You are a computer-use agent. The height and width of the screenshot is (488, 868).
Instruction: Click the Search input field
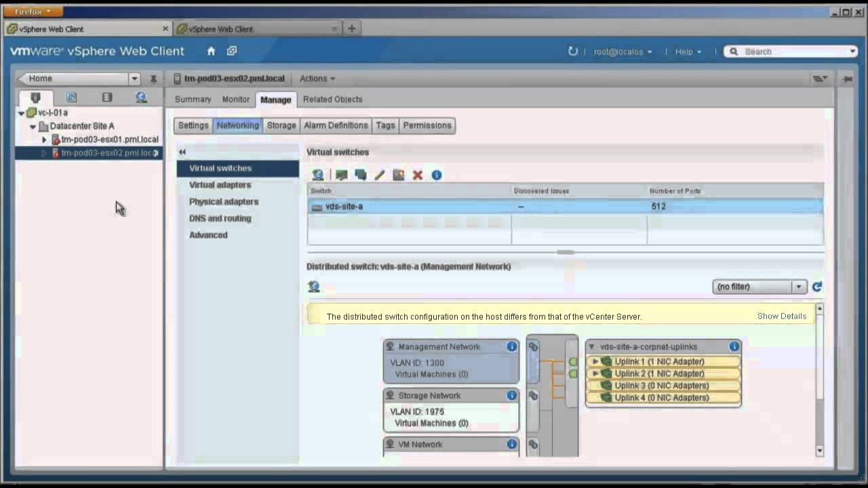(791, 52)
